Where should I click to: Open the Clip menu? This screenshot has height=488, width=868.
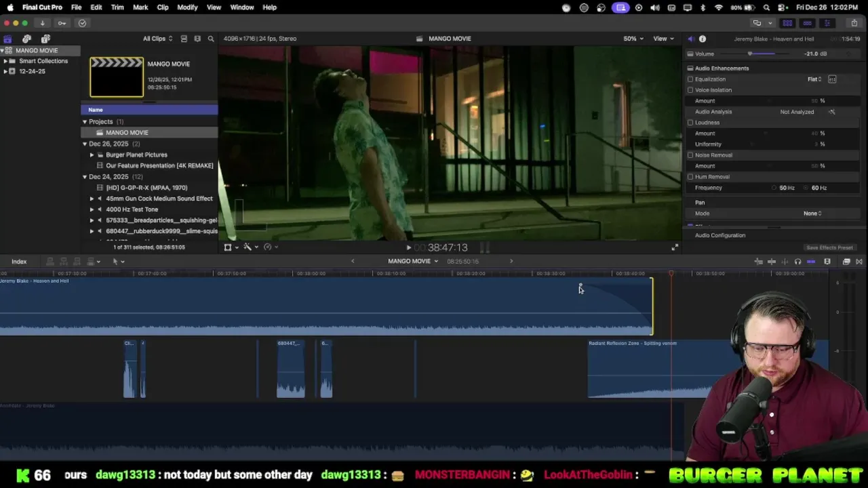(163, 7)
